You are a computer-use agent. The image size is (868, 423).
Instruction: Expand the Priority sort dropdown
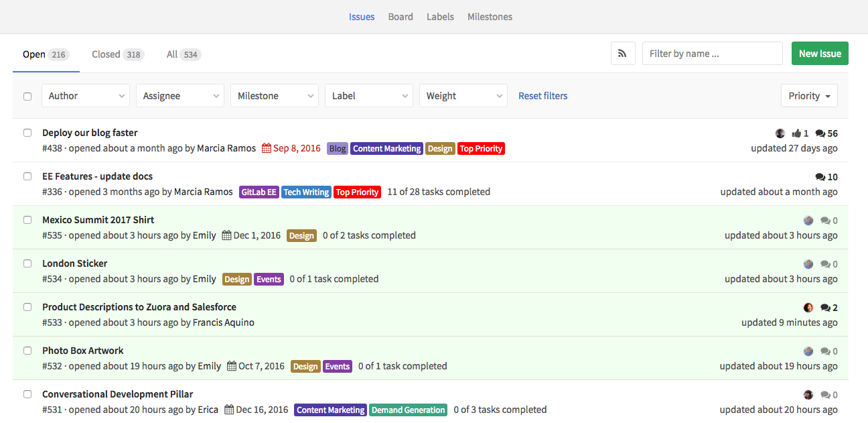809,96
